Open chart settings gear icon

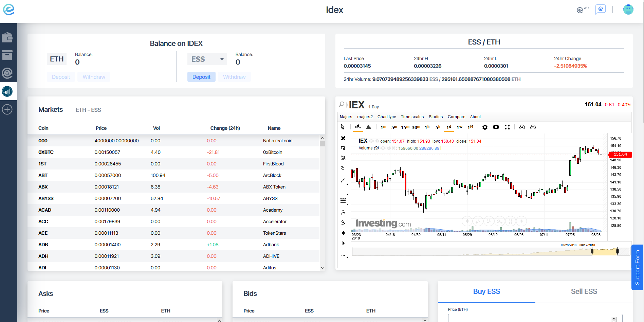click(485, 127)
